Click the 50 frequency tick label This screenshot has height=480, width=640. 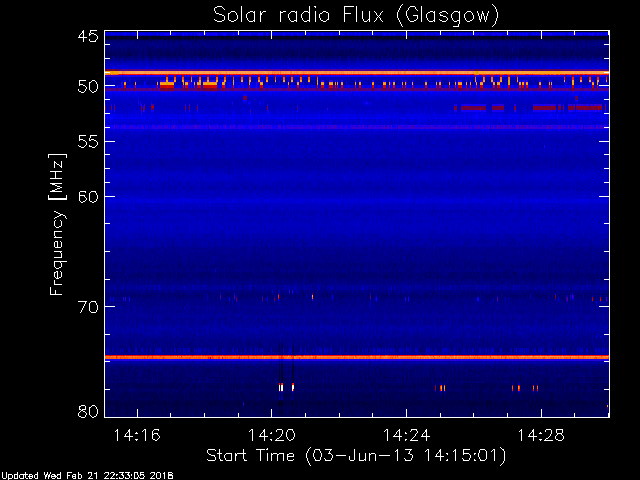tap(88, 87)
